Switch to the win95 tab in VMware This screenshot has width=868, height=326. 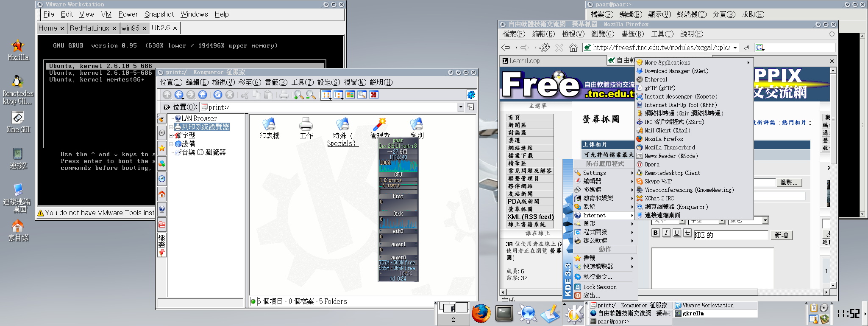130,28
